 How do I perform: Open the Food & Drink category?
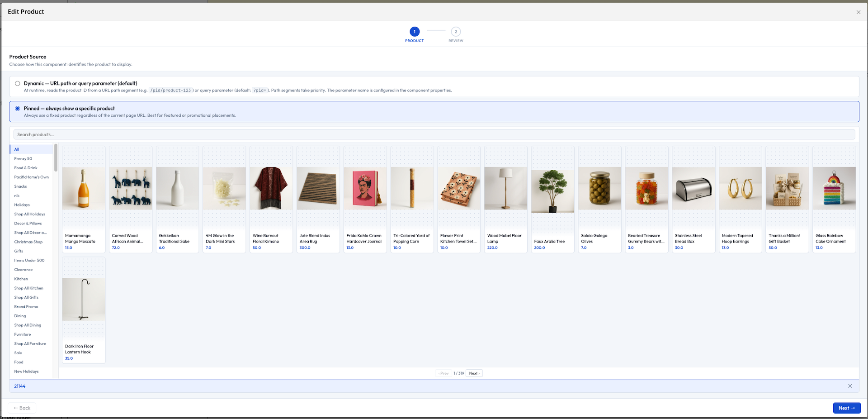point(31,168)
